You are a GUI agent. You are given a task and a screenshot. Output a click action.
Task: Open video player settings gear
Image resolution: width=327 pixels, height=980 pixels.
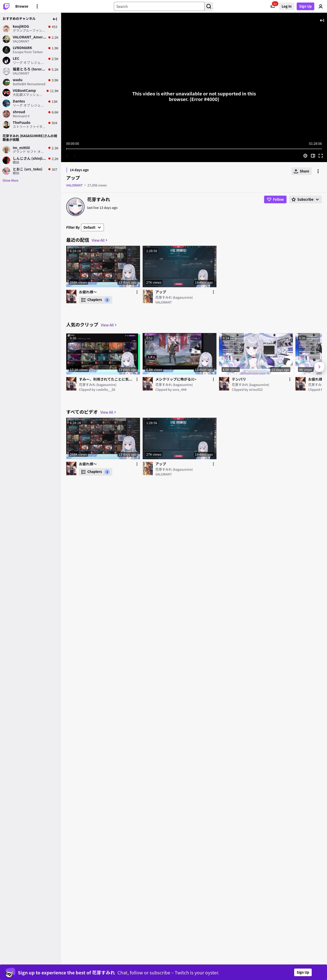pos(305,156)
